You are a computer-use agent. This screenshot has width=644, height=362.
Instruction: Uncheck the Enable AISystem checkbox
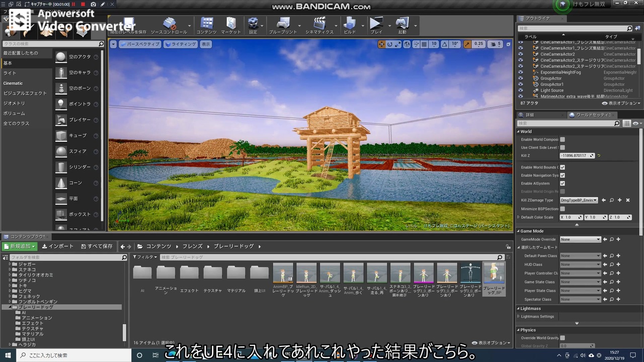562,184
